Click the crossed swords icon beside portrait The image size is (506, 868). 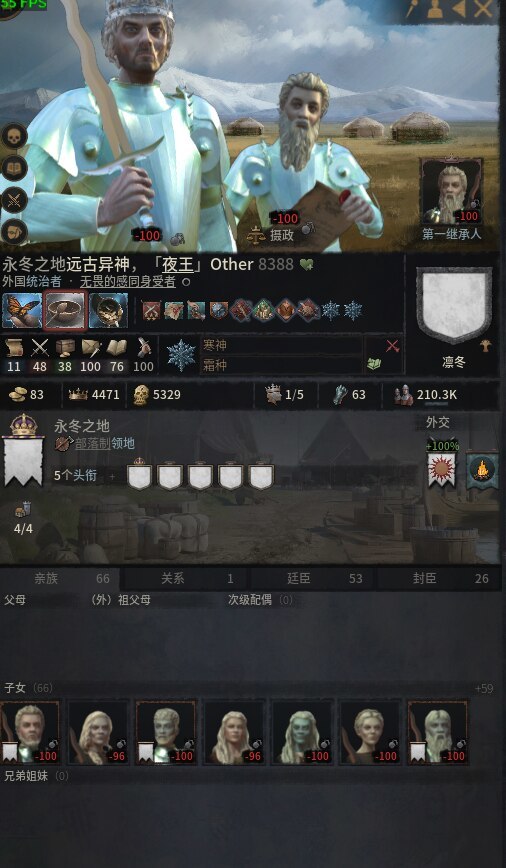tap(13, 200)
